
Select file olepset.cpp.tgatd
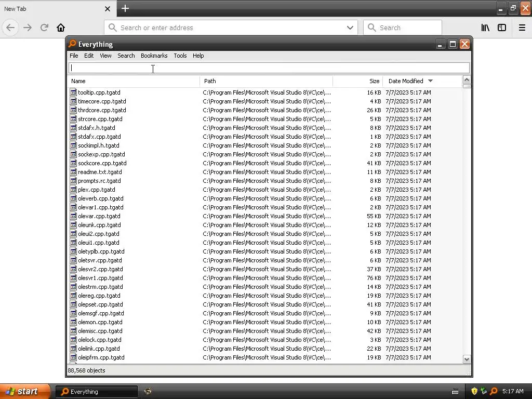[x=100, y=304]
